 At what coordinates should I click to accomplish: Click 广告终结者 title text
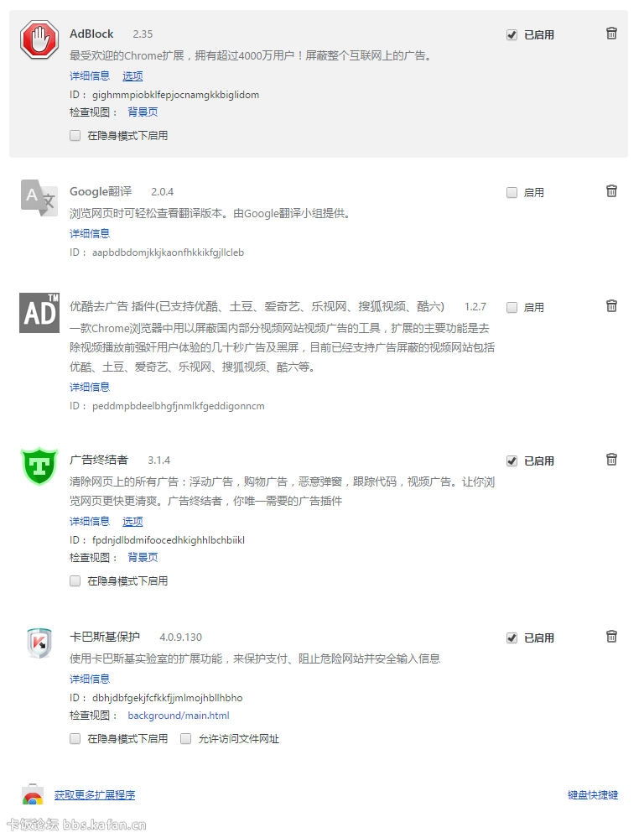(99, 460)
